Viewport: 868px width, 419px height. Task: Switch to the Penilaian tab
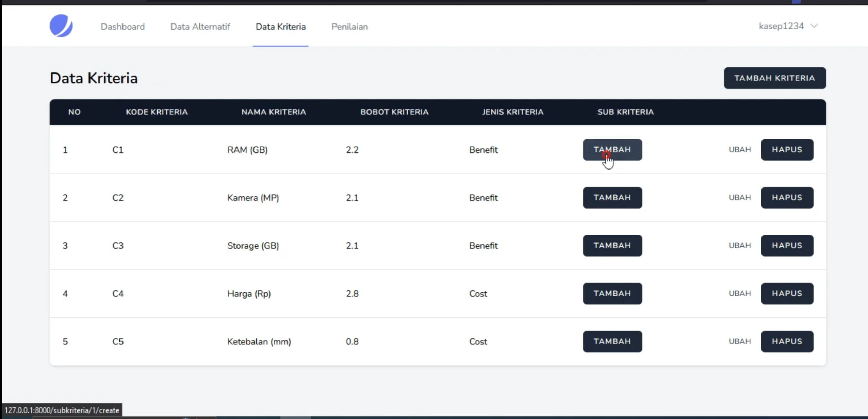tap(349, 27)
